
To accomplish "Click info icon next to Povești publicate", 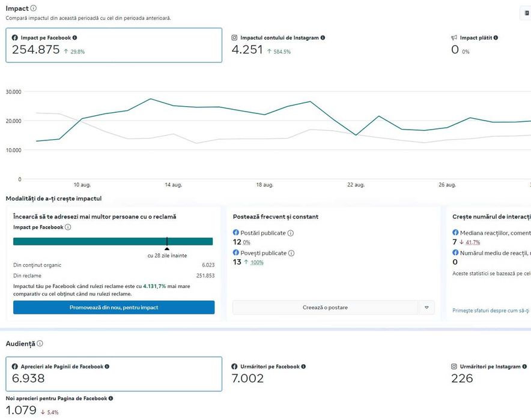I will click(291, 253).
